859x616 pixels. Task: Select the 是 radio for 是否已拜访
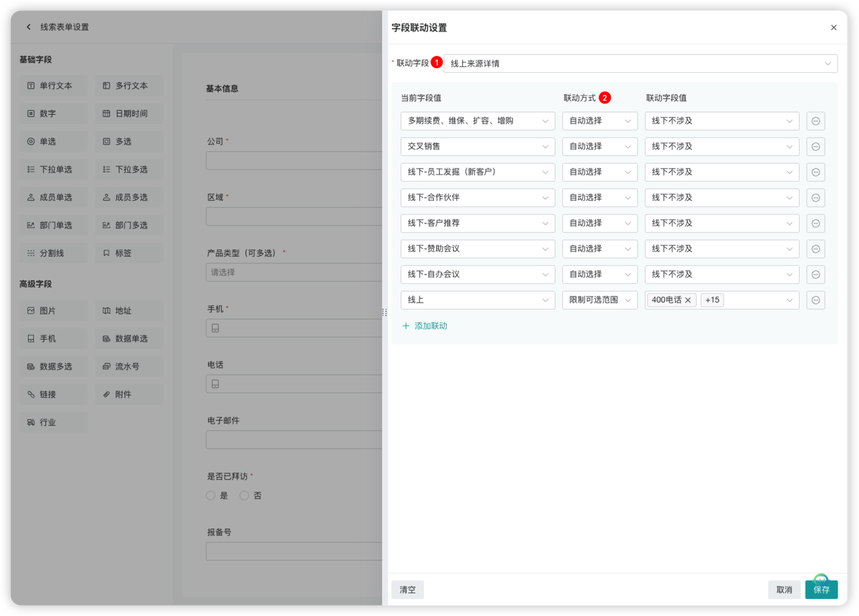coord(211,496)
